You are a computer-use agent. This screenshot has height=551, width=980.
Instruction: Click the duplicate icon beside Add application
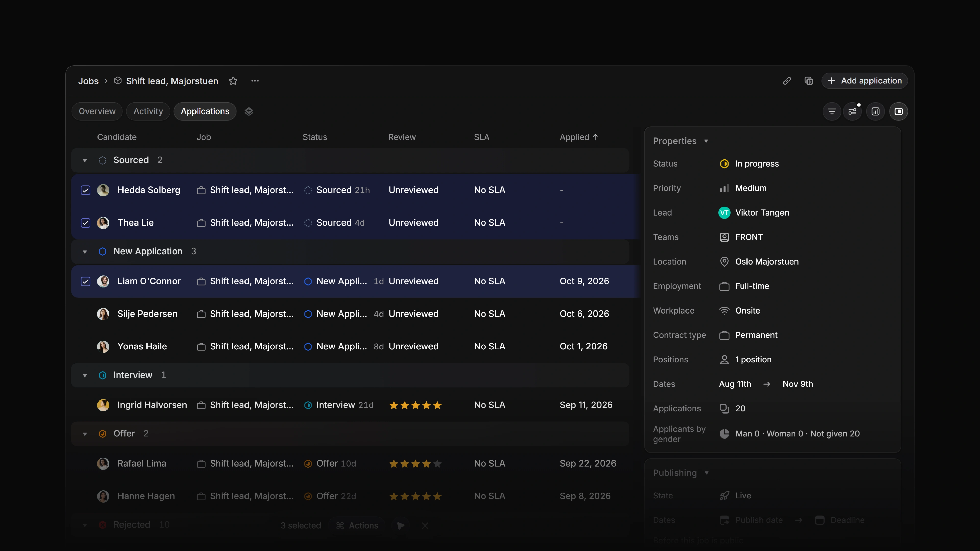pos(809,81)
